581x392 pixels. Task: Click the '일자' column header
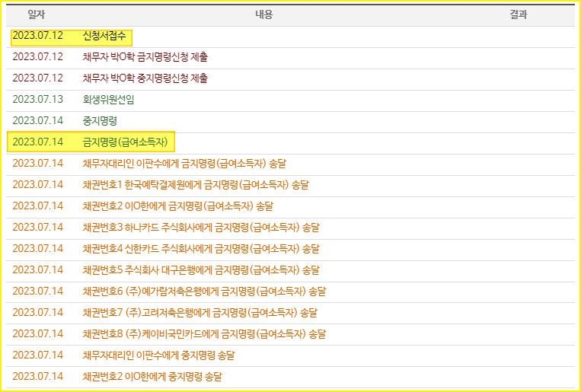tap(37, 14)
